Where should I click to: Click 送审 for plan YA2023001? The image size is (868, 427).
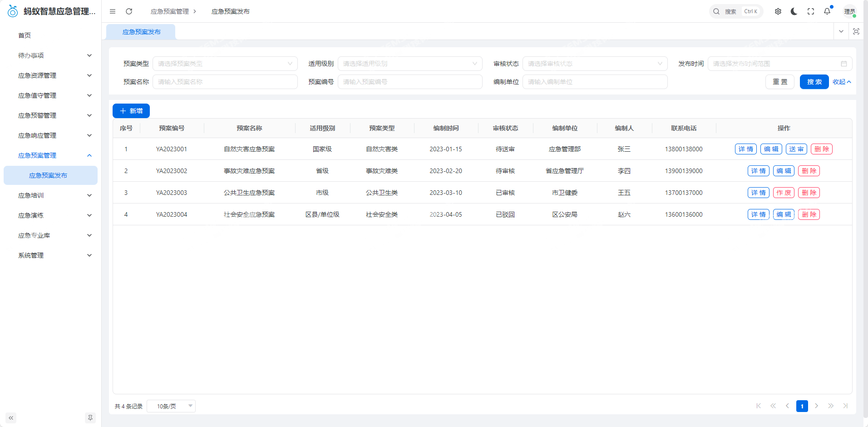tap(796, 149)
